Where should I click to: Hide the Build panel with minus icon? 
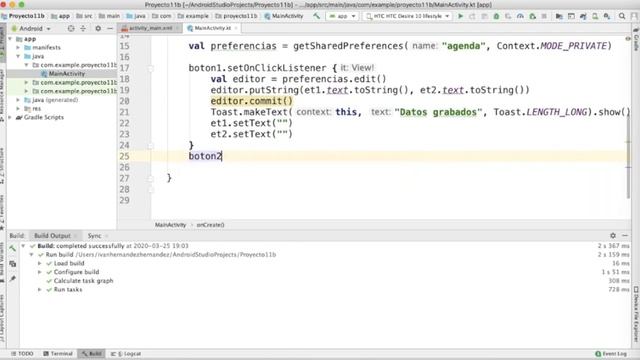(x=625, y=236)
